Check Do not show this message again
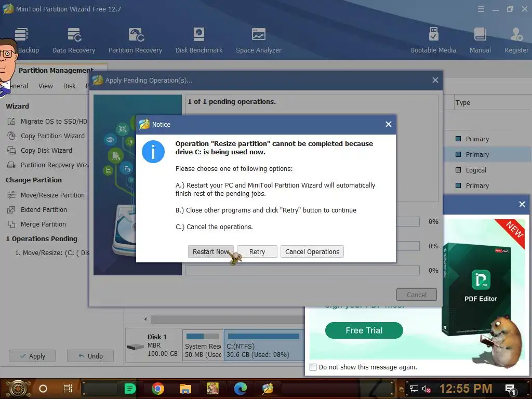 pyautogui.click(x=313, y=367)
